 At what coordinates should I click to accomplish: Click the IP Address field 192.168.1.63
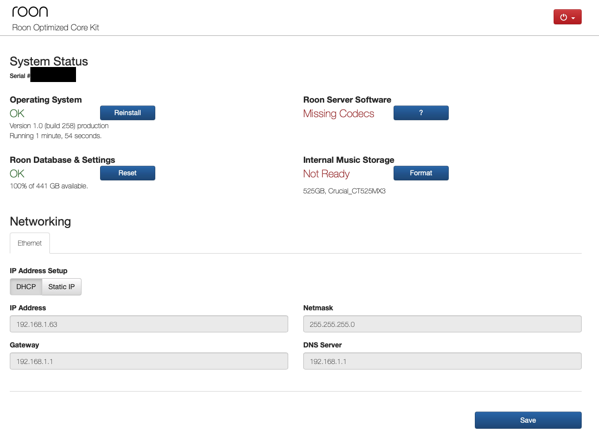(x=149, y=324)
